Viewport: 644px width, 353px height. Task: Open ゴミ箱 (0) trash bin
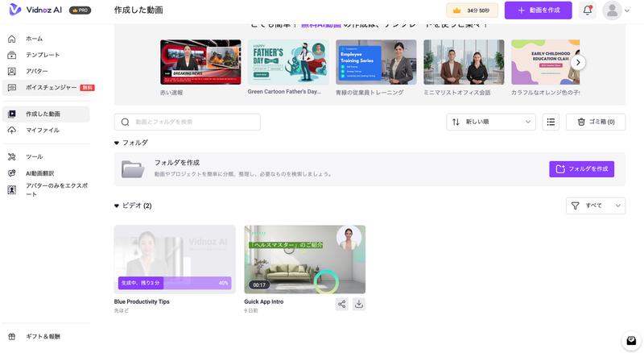click(x=596, y=122)
